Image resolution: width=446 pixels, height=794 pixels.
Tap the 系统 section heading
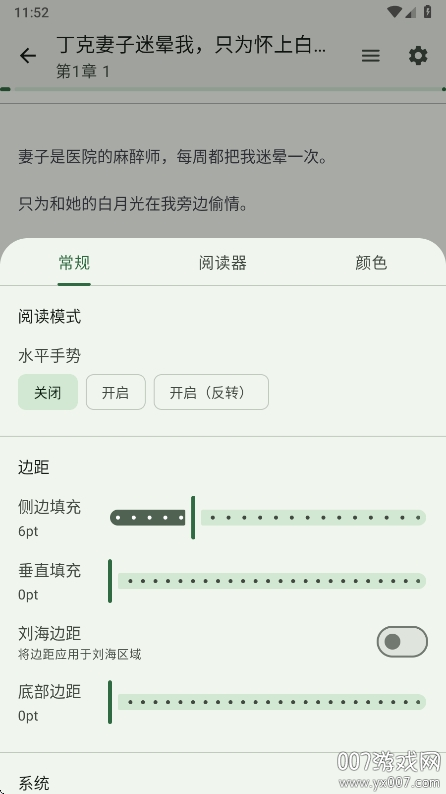click(x=34, y=783)
